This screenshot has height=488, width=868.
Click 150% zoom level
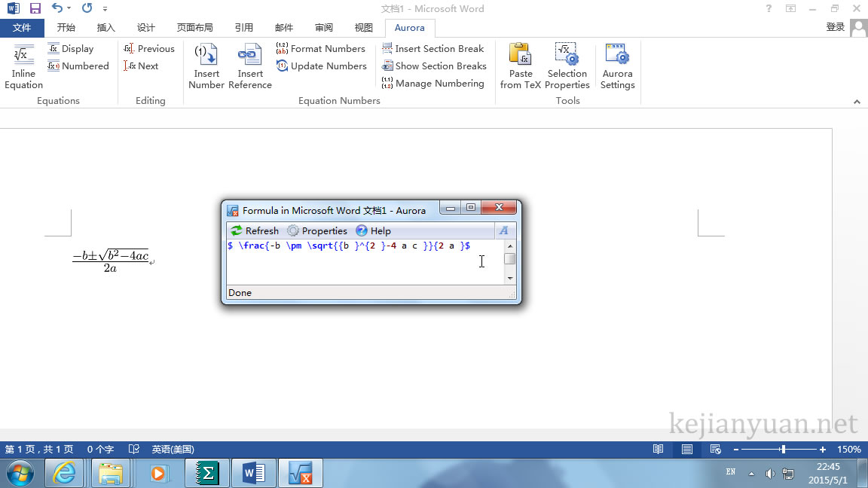(x=848, y=450)
